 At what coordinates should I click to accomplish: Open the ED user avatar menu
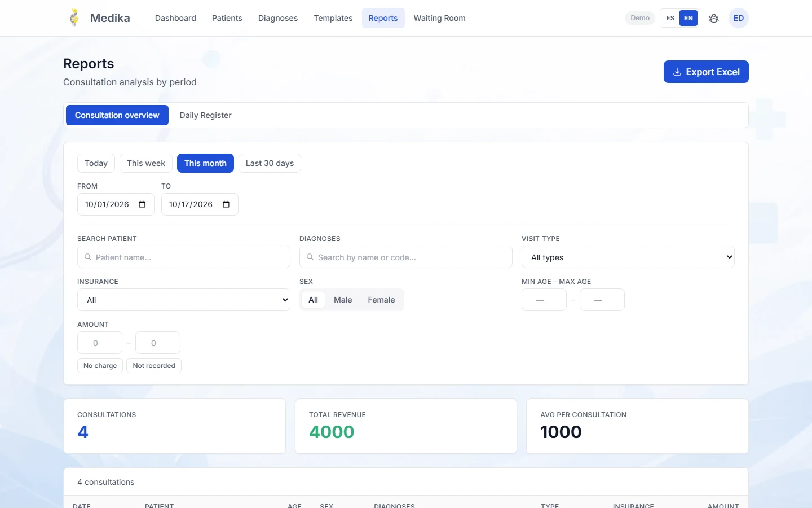(x=739, y=18)
